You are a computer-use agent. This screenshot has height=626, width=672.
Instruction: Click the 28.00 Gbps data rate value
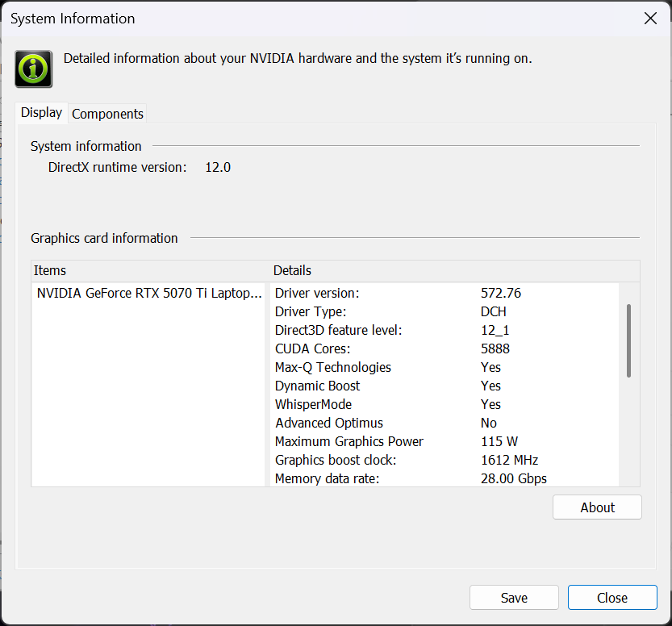pyautogui.click(x=513, y=478)
